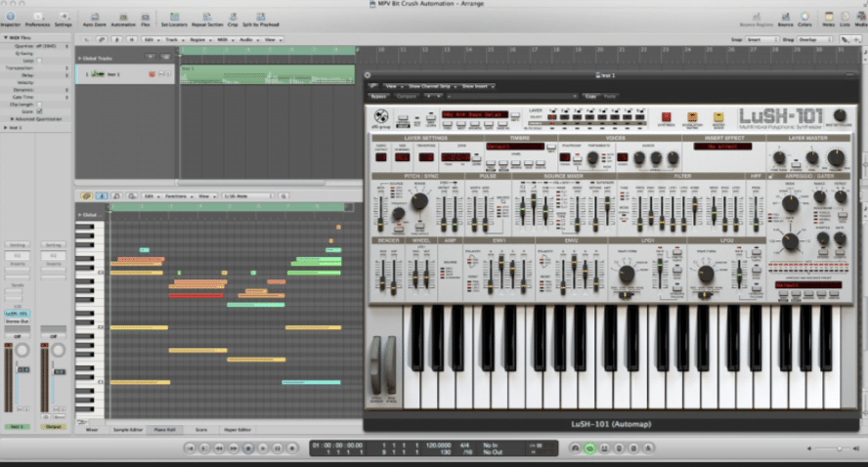Open the 1/16-Note quantize dropdown
Viewport: 868px width, 467px height.
[x=247, y=195]
